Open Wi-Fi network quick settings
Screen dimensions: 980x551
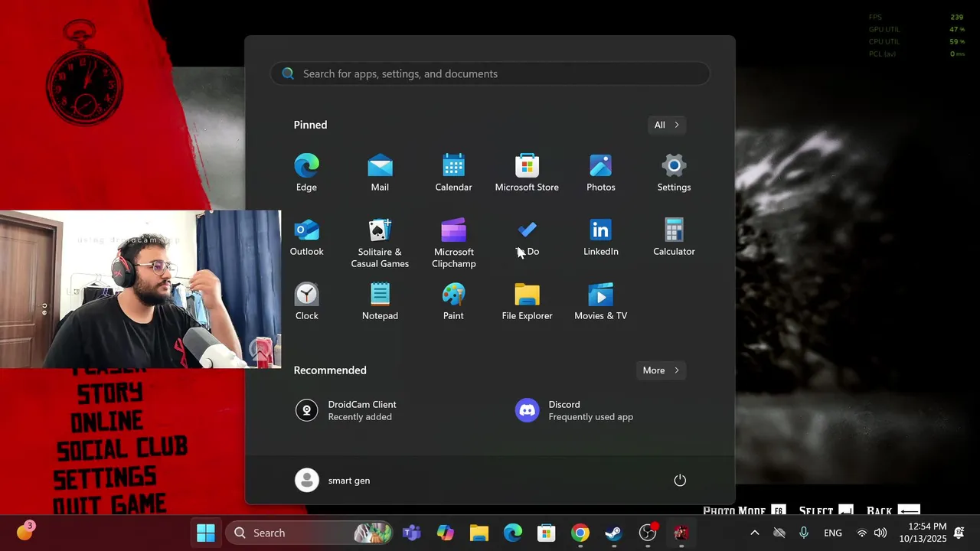[862, 533]
